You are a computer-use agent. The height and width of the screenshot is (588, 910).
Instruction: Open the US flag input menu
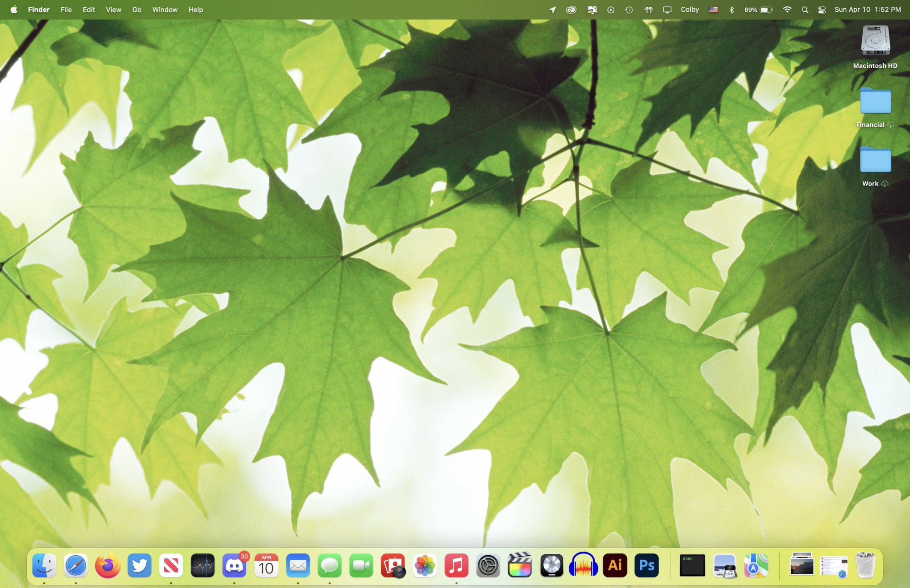(x=713, y=10)
